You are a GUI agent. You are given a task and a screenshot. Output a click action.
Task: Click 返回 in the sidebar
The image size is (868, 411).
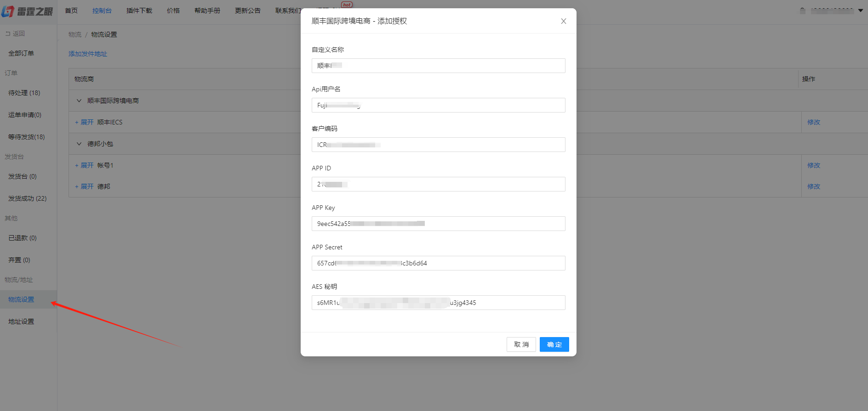tap(15, 34)
